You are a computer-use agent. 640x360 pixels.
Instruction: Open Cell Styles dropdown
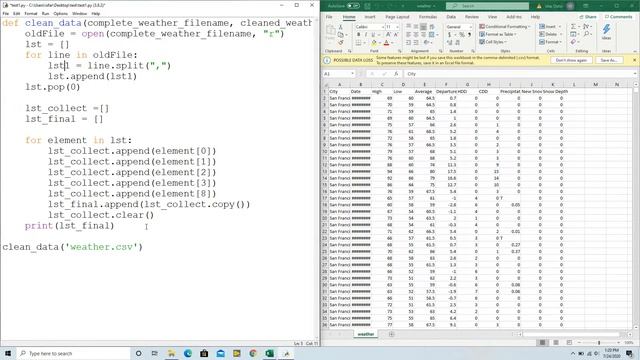[493, 42]
